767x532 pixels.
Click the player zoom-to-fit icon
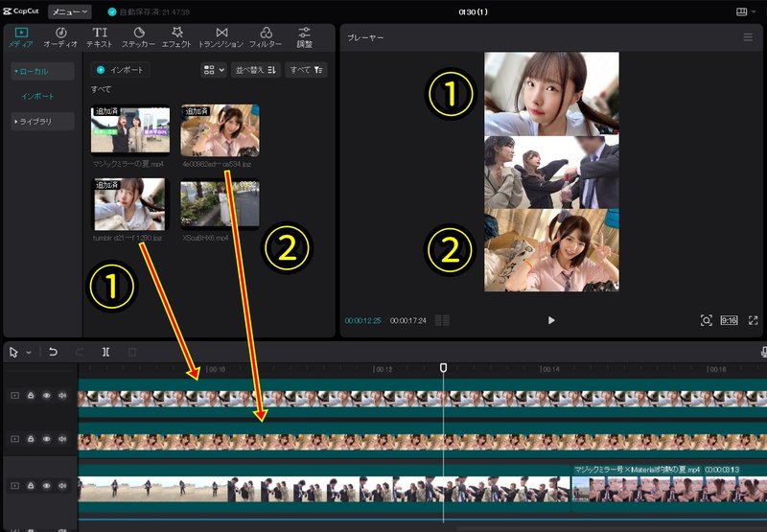(706, 320)
